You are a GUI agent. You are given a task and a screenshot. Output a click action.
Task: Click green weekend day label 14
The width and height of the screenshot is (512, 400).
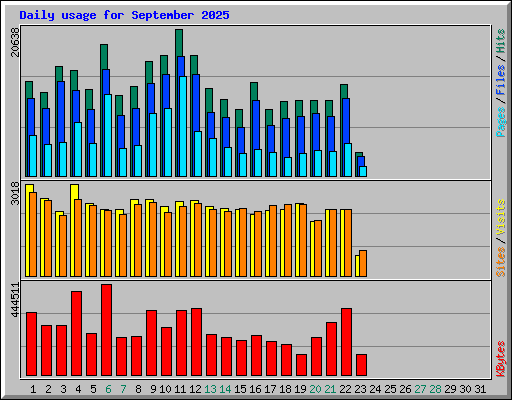225,389
